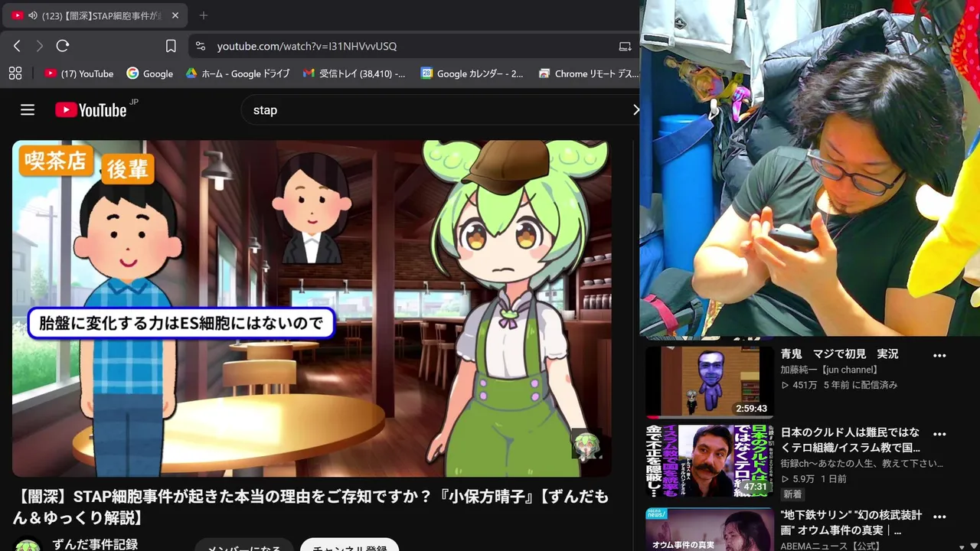The width and height of the screenshot is (980, 551).
Task: Open ずんだ事件記録 channel name
Action: [x=95, y=544]
